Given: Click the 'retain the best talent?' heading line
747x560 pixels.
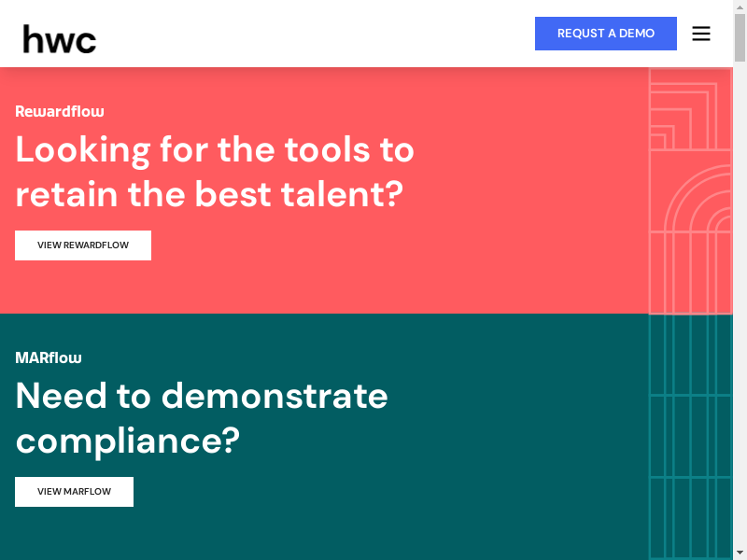Looking at the screenshot, I should (x=209, y=194).
